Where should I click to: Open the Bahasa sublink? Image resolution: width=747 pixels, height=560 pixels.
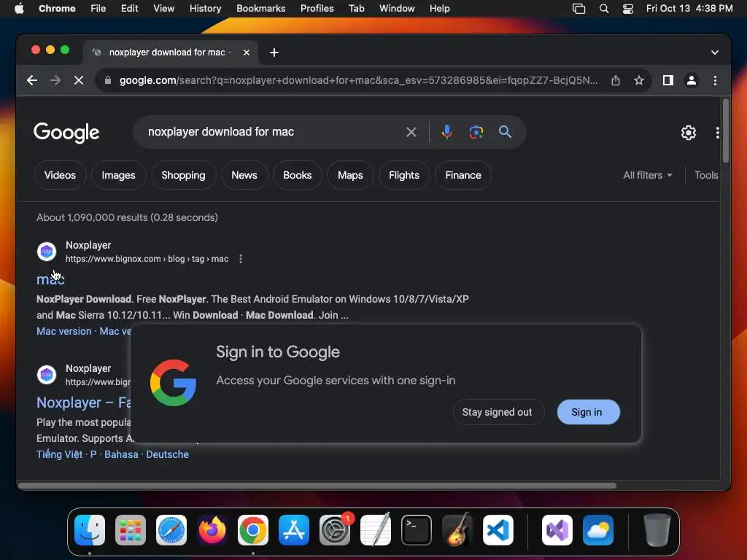coord(121,454)
